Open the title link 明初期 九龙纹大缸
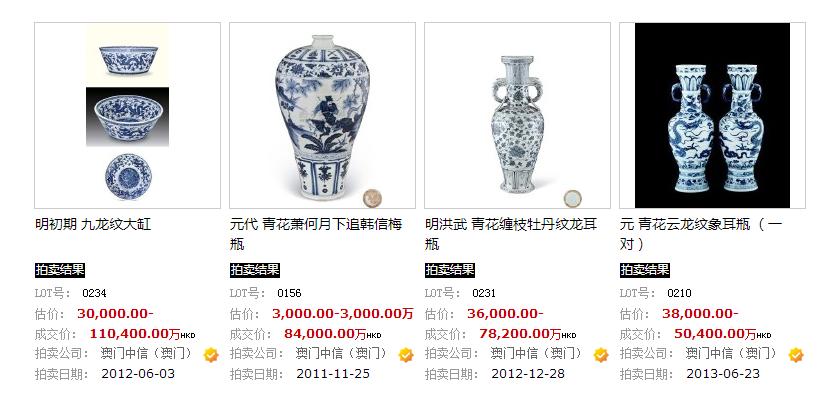The image size is (819, 400). coord(93,225)
